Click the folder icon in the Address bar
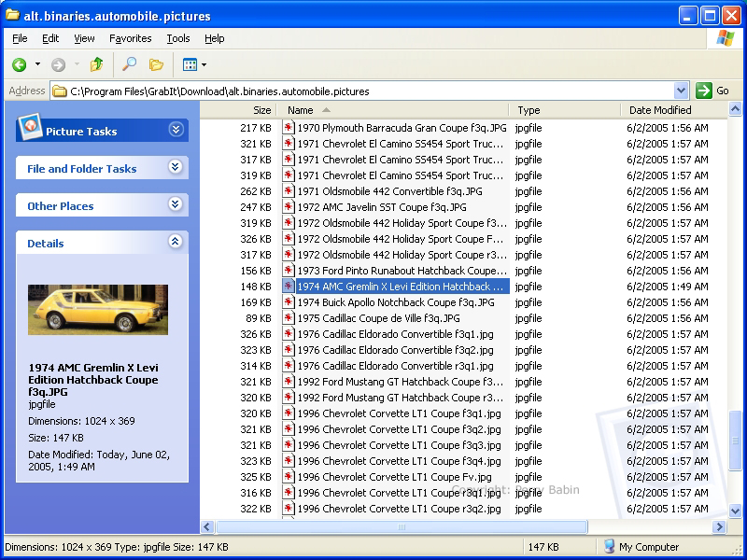The image size is (747, 560). (59, 91)
